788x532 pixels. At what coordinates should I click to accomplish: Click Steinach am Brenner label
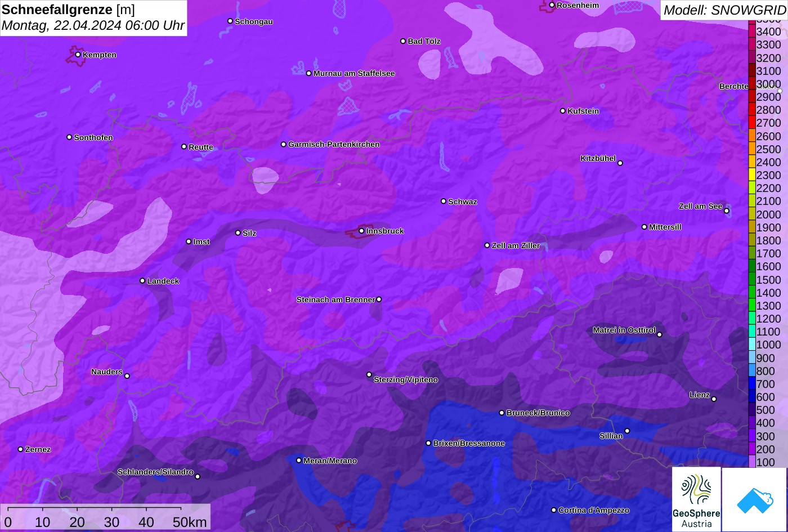pyautogui.click(x=335, y=299)
